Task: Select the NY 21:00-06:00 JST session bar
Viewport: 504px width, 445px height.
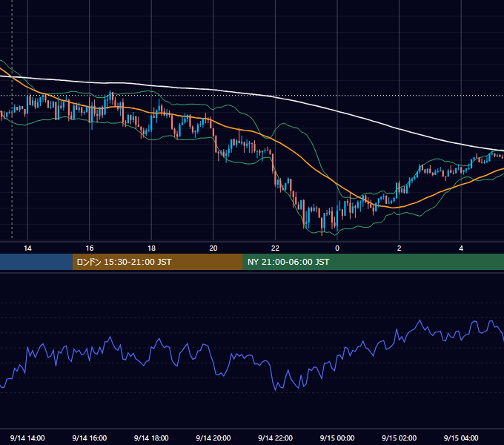Action: [x=373, y=262]
